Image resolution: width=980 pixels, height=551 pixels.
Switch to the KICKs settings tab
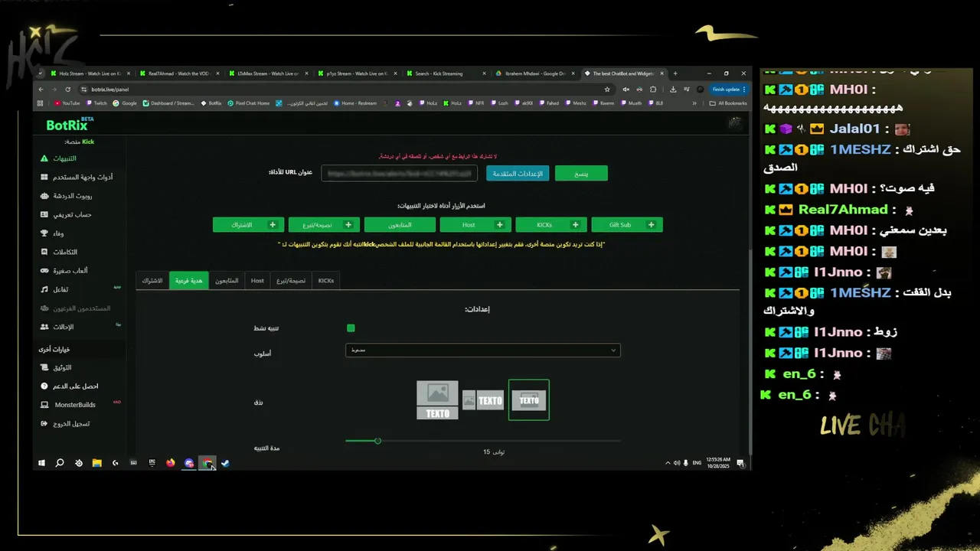326,281
